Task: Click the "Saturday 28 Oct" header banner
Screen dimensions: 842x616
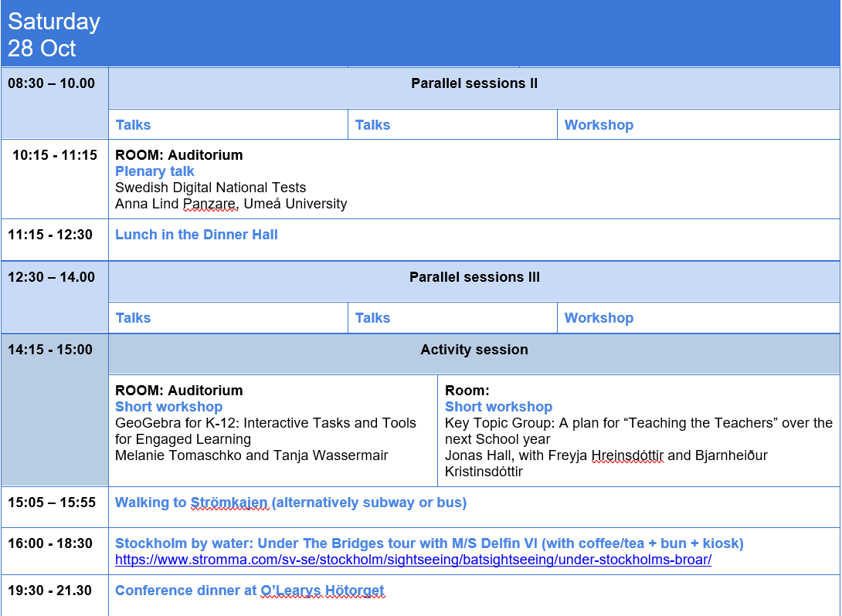Action: 54,35
